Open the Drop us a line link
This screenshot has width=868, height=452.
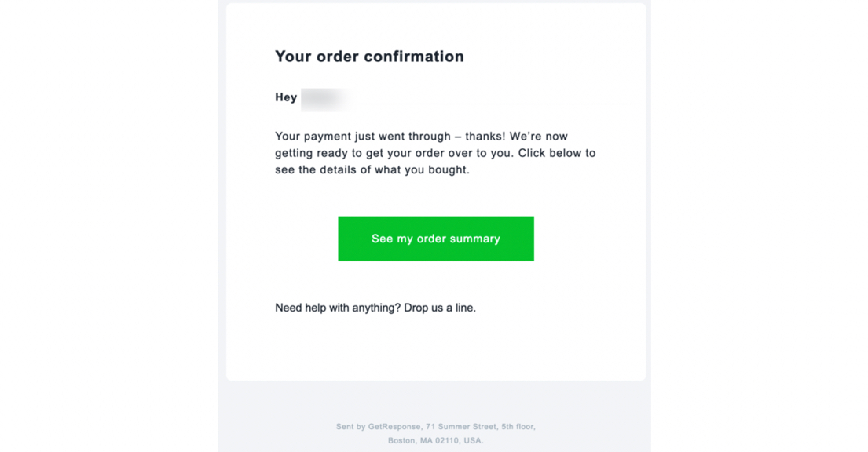(x=440, y=308)
